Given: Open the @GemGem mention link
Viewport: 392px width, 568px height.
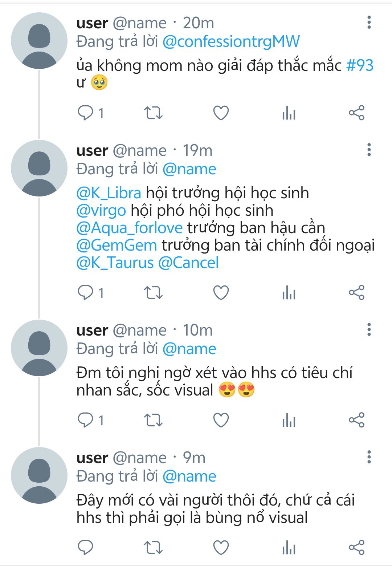Looking at the screenshot, I should pyautogui.click(x=117, y=245).
